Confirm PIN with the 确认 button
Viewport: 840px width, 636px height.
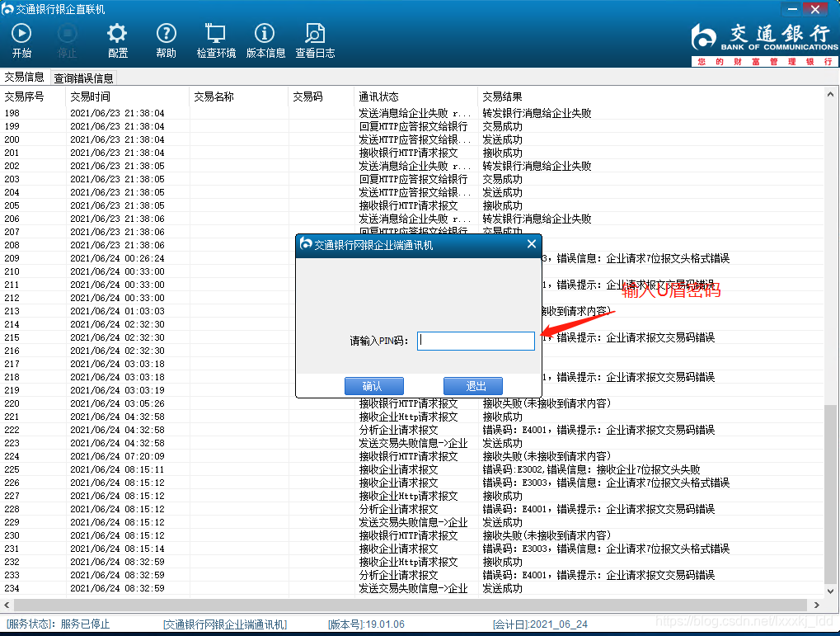[x=374, y=385]
